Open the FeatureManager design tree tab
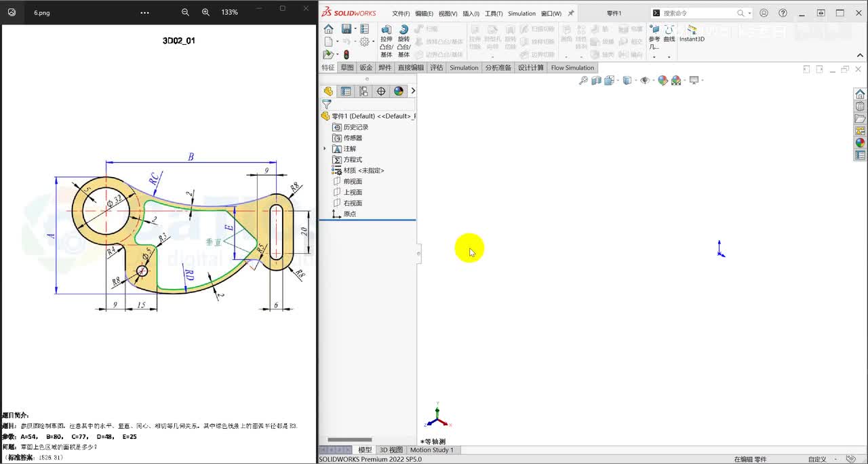The height and width of the screenshot is (464, 868). pos(328,91)
